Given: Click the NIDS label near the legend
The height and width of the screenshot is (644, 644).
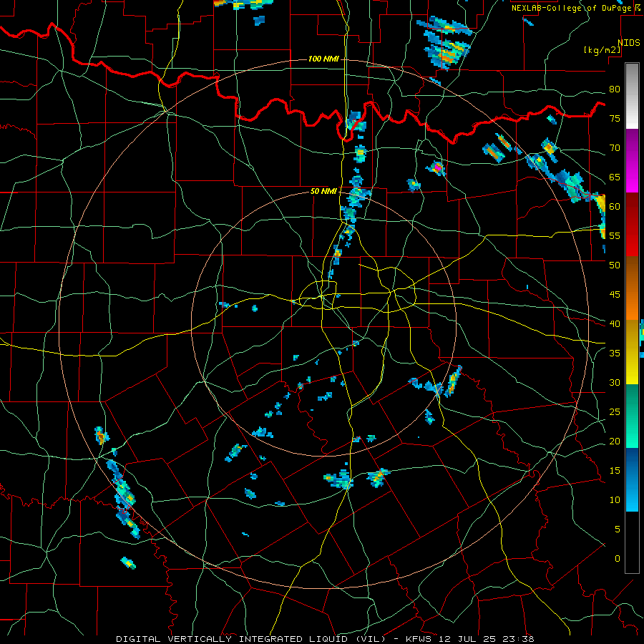Looking at the screenshot, I should point(628,43).
